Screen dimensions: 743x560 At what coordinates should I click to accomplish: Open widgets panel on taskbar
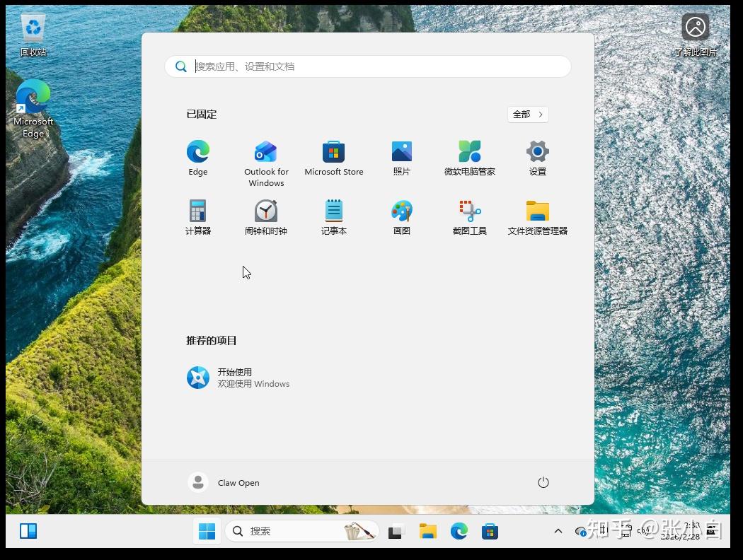(28, 531)
